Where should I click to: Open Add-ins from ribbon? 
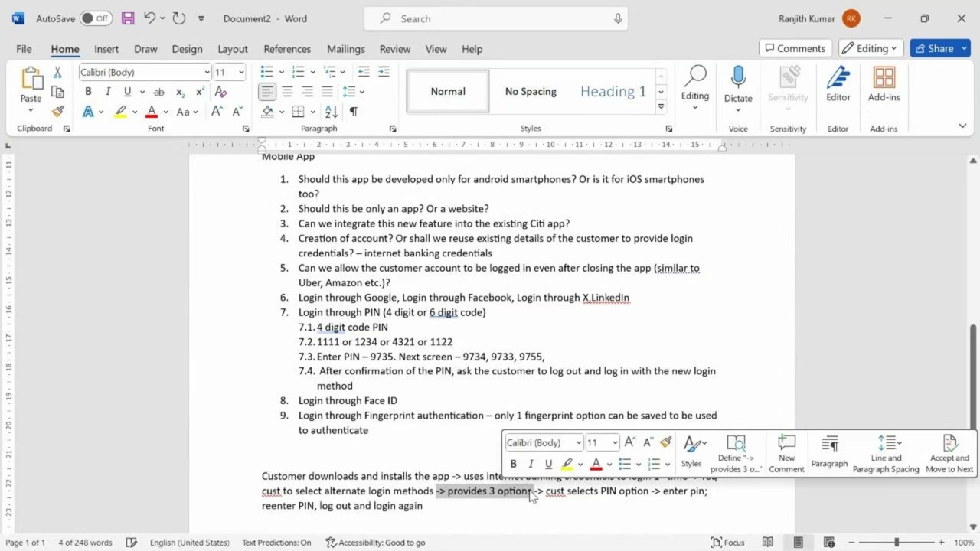(x=884, y=84)
